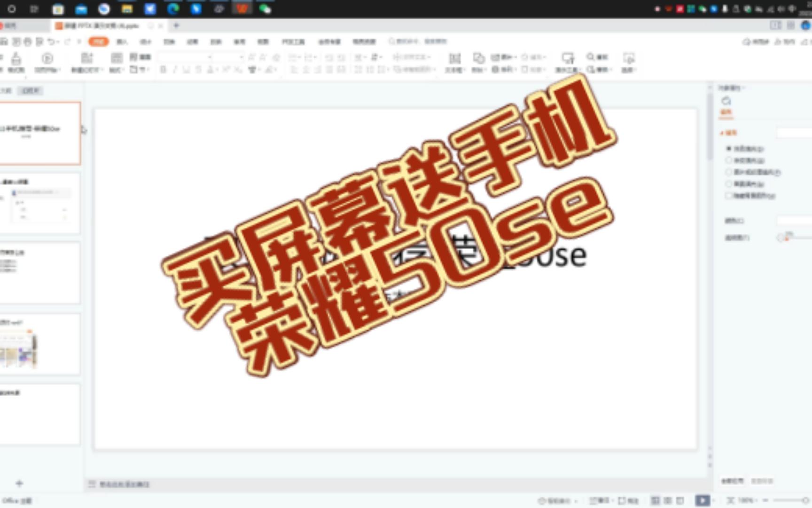Apply strikethrough formatting
This screenshot has height=508, width=812.
(198, 70)
